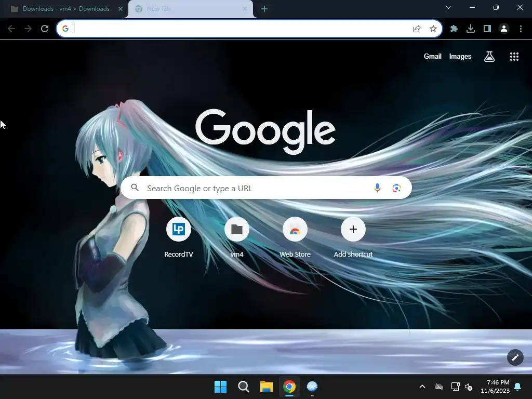Click the Add shortcut button
532x399 pixels.
click(x=353, y=237)
